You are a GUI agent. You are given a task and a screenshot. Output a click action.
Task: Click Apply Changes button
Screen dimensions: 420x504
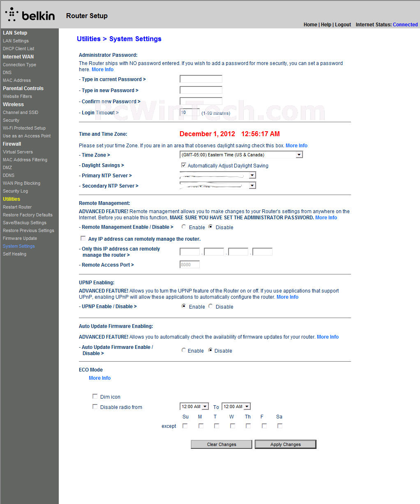[286, 444]
